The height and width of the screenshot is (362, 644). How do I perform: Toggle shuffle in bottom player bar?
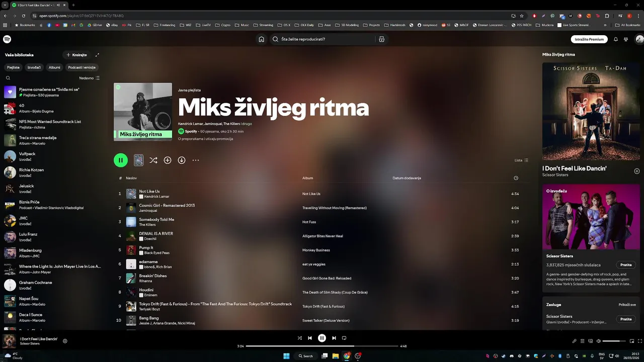pos(300,338)
